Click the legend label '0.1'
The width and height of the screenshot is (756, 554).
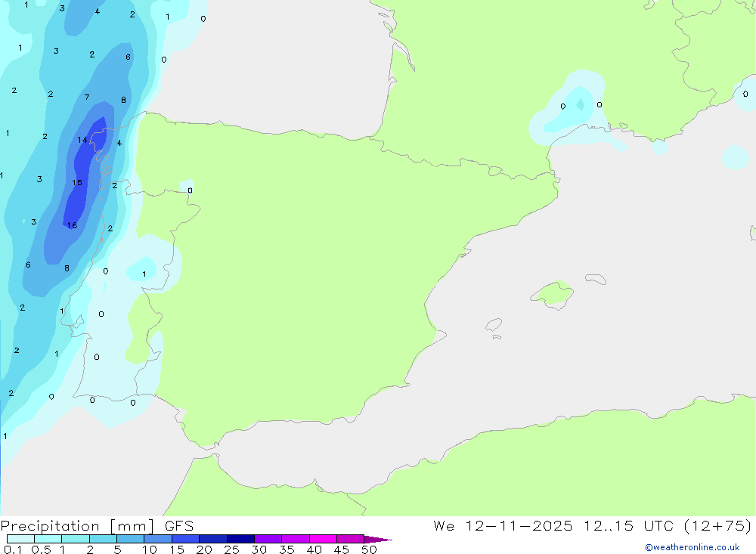[13, 549]
